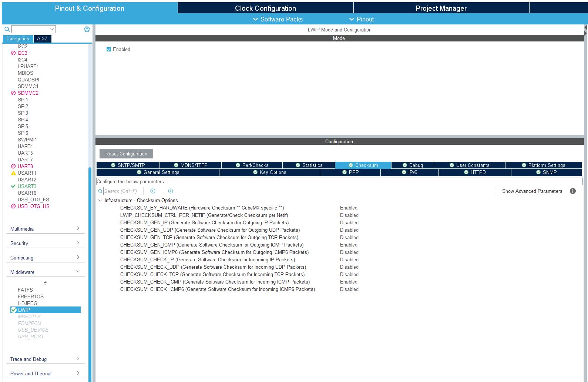Select LWIP_CHECKSUM_CTRL_PER_NETIF parameter row

204,215
